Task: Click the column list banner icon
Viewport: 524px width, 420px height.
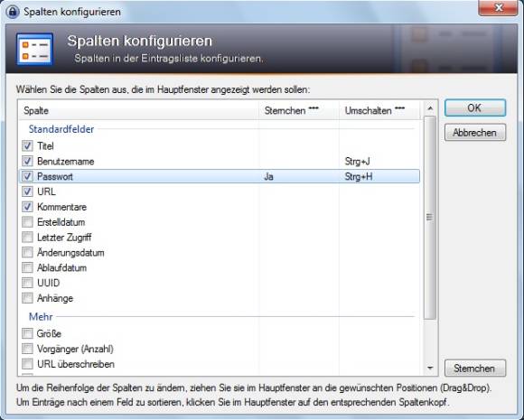Action: 34,49
